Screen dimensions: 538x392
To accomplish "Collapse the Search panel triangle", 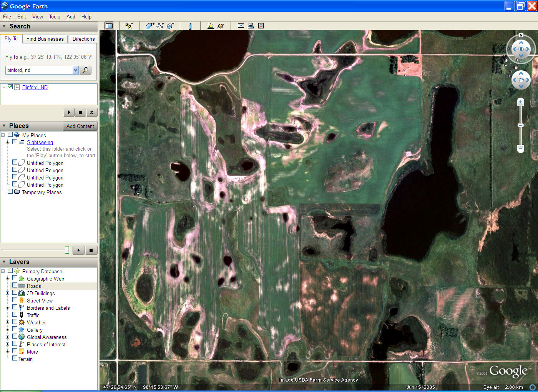I will [4, 27].
